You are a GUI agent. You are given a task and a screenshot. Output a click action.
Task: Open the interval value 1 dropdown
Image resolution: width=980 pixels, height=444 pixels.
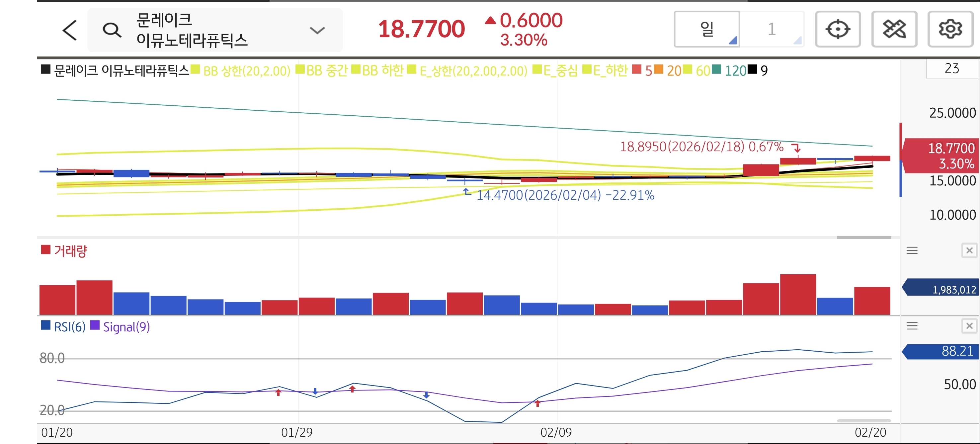772,29
